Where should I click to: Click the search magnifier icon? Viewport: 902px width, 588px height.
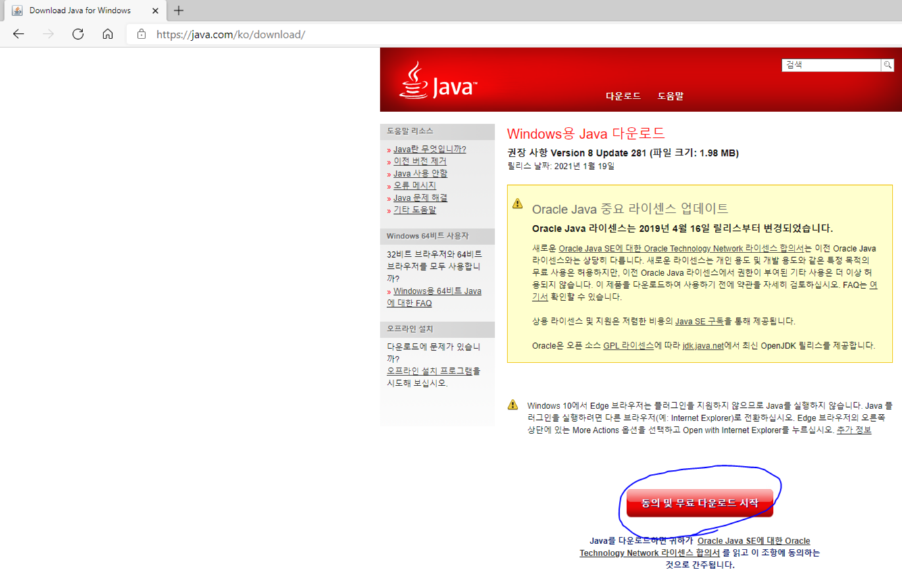click(887, 65)
